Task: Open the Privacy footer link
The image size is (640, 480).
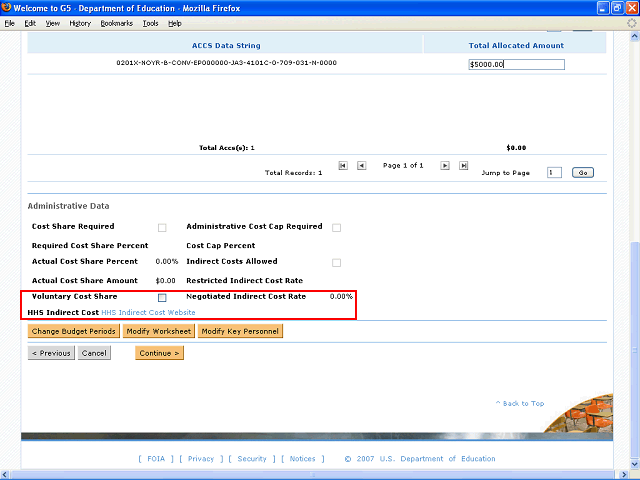Action: coord(201,459)
